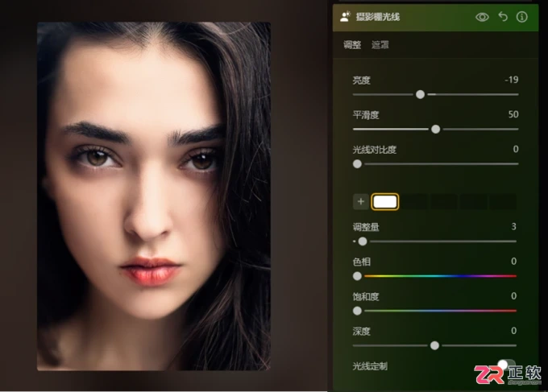Click the 亮度 slider handle

(420, 94)
